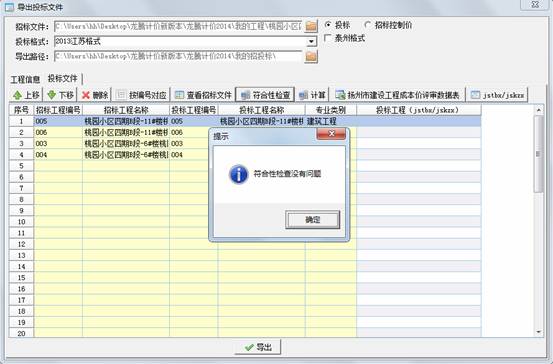Click the 建筑工程 cell in row 1
The height and width of the screenshot is (364, 553).
pyautogui.click(x=331, y=121)
